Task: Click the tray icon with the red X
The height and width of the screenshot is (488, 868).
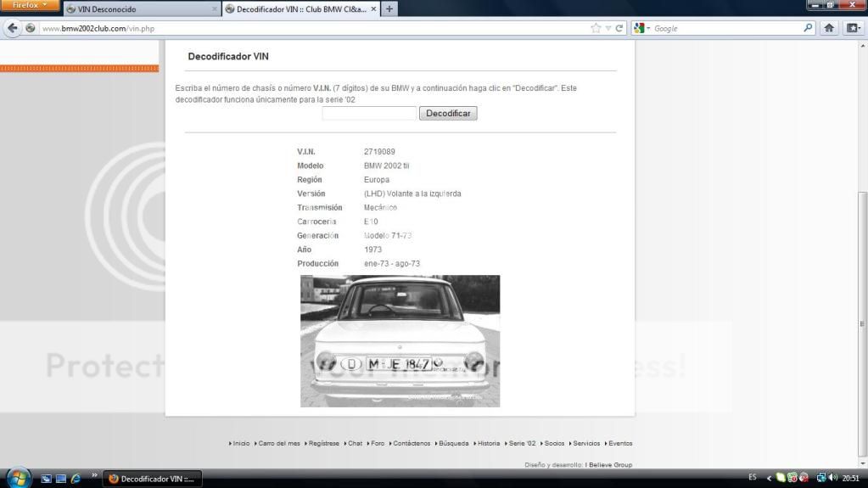Action: (x=804, y=478)
